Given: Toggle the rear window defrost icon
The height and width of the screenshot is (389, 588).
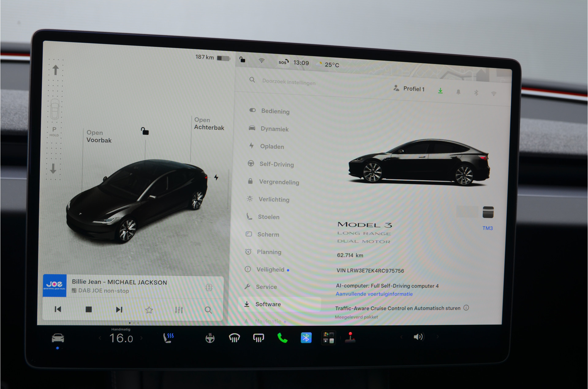Looking at the screenshot, I should point(258,338).
